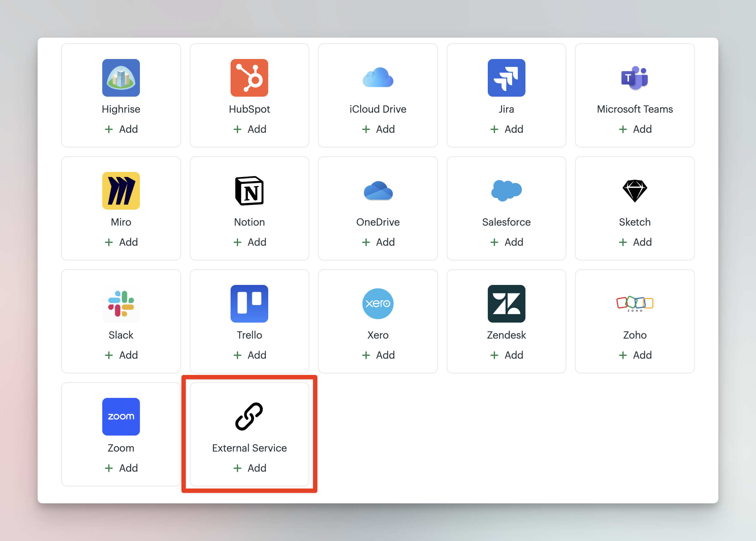Add the Salesforce integration
This screenshot has width=756, height=541.
click(x=506, y=242)
